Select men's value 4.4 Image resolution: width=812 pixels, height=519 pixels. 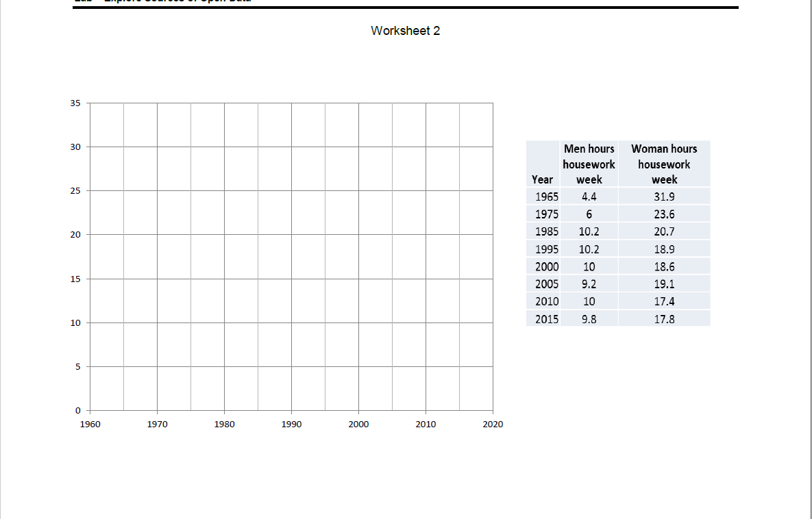point(589,197)
